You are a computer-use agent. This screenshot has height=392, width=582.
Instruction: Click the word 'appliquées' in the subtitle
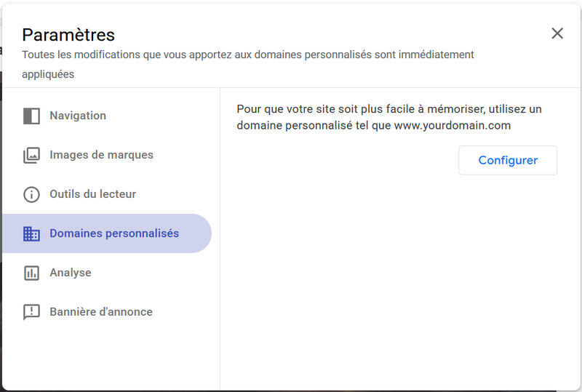click(x=48, y=74)
